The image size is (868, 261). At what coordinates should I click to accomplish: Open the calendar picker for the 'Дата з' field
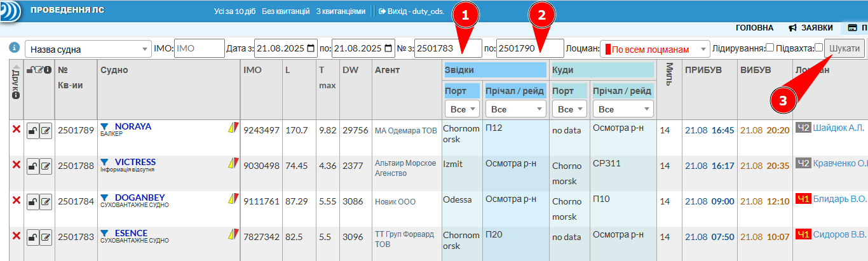point(311,48)
